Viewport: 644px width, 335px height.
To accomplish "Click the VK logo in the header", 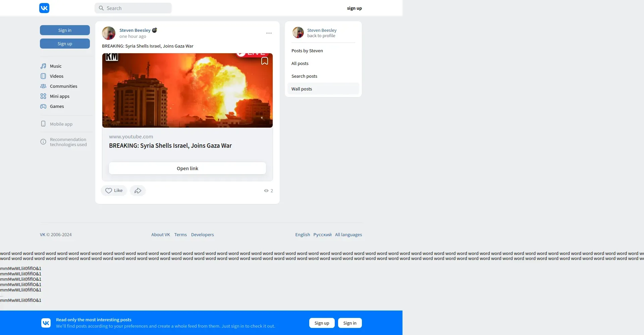I will click(x=44, y=8).
